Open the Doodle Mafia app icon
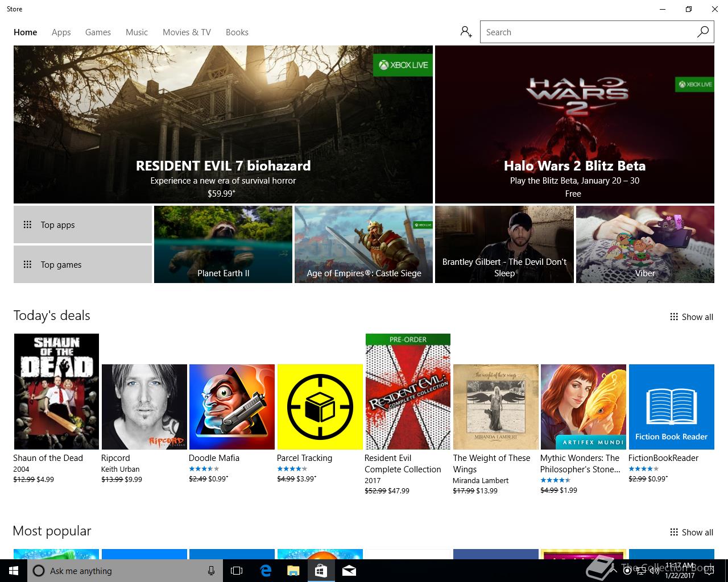 pyautogui.click(x=232, y=407)
